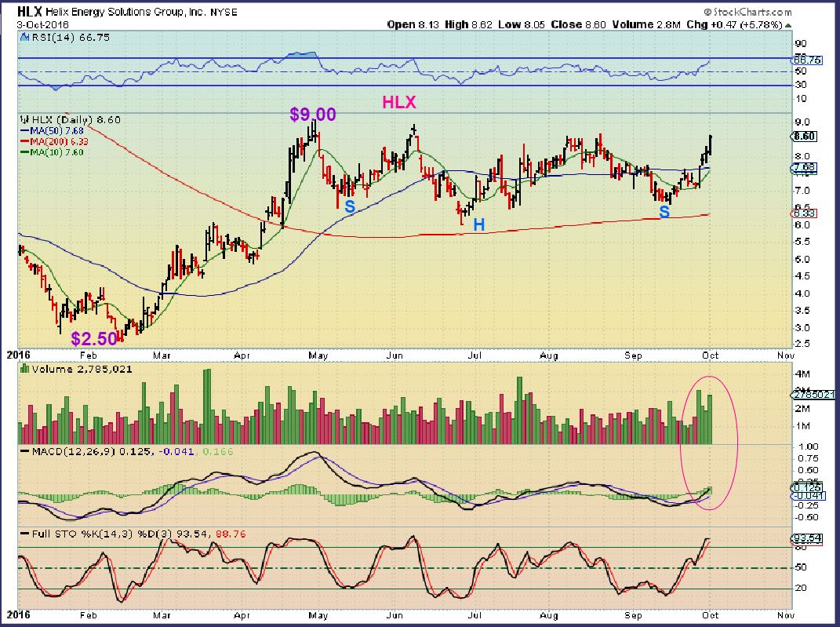Click the 4M mark on the volume axis
Image resolution: width=840 pixels, height=627 pixels.
click(x=804, y=374)
